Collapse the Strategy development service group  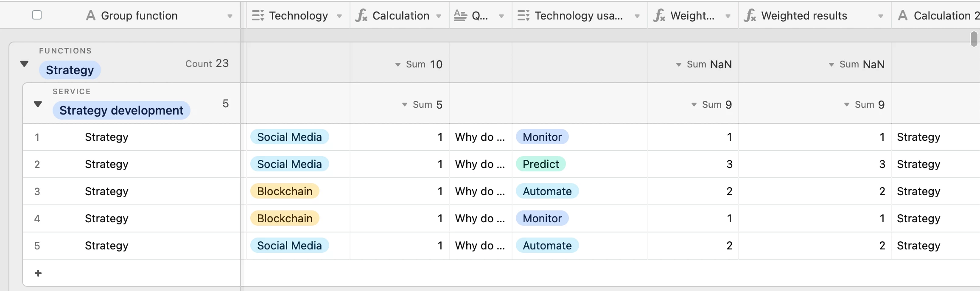38,104
